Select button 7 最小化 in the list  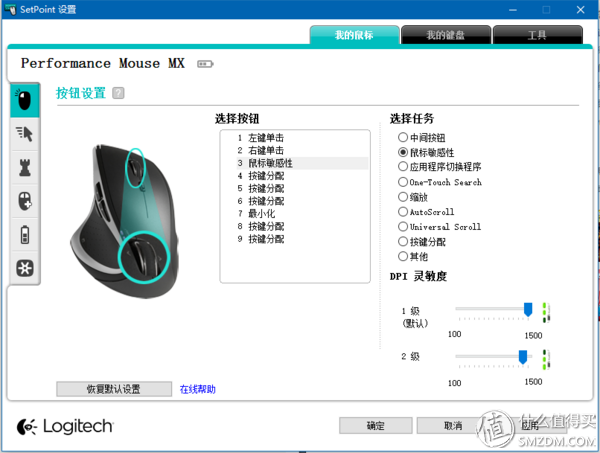302,213
